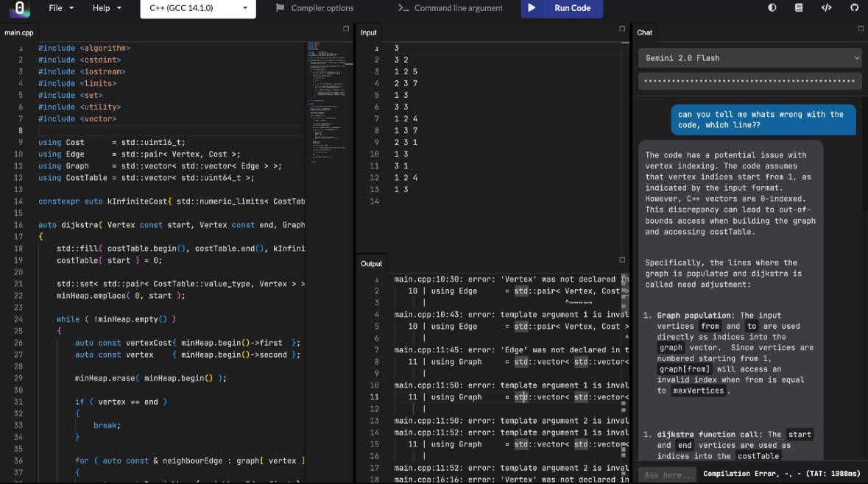The height and width of the screenshot is (484, 868).
Task: Click editor line number 14
Action: (18, 202)
